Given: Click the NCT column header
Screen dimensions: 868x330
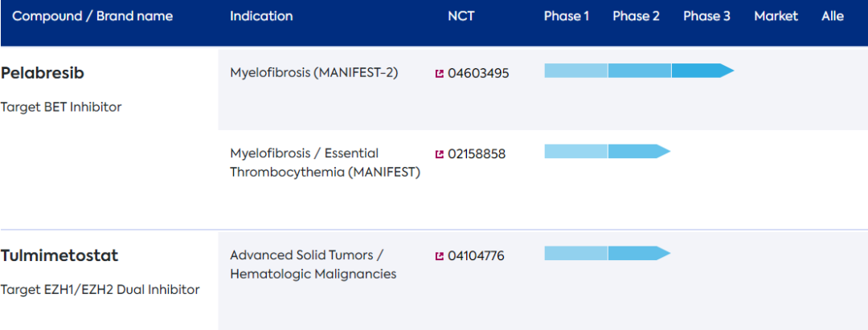Looking at the screenshot, I should tap(461, 16).
